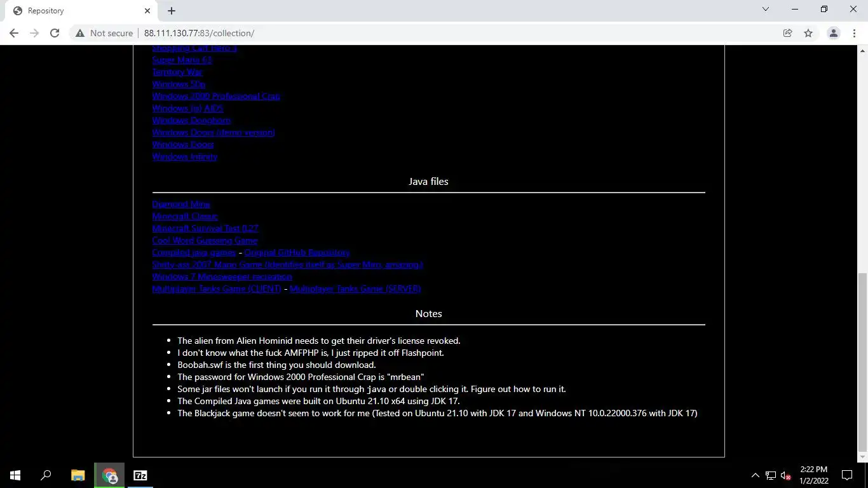Open the Chrome profile avatar
This screenshot has height=488, width=868.
(834, 33)
